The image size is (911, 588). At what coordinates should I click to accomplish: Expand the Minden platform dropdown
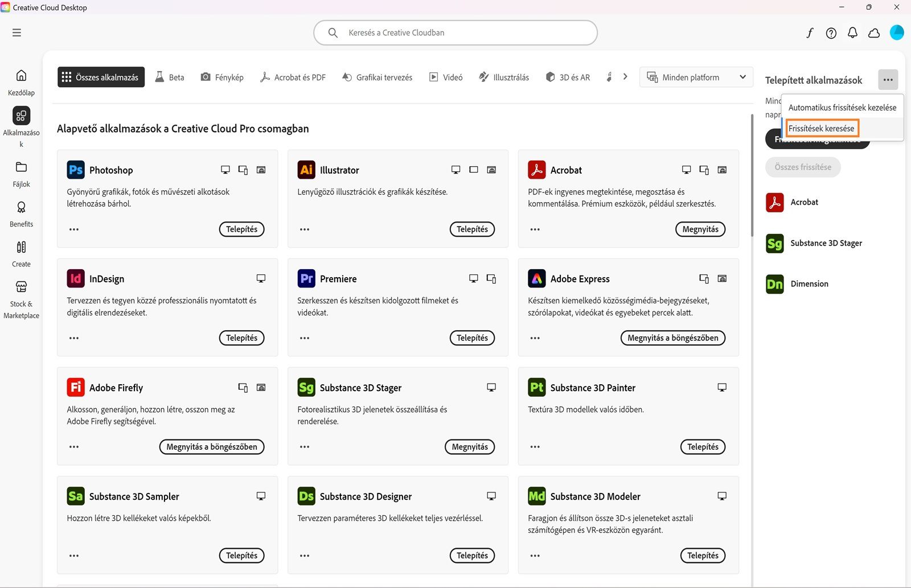[x=696, y=77]
